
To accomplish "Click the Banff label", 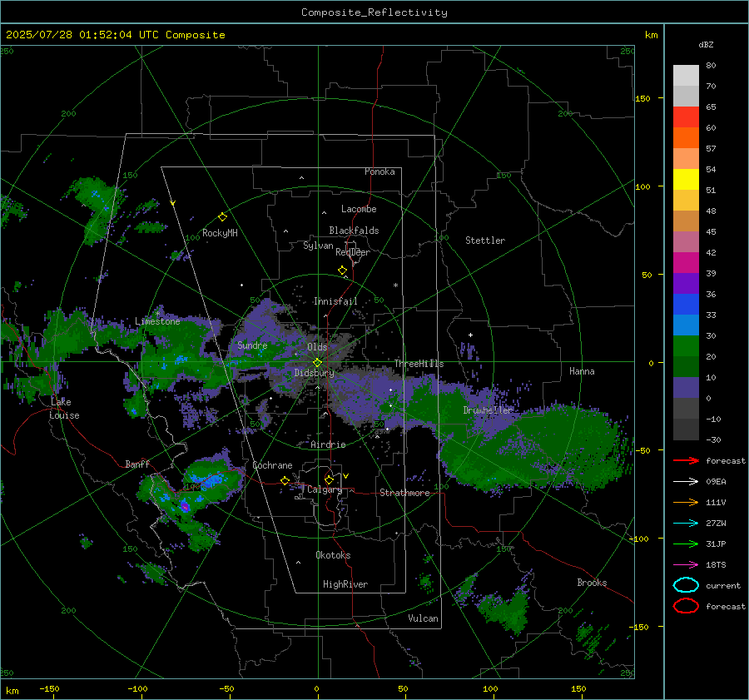I will point(137,464).
